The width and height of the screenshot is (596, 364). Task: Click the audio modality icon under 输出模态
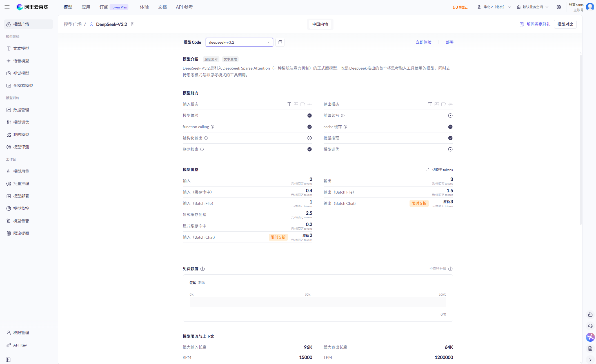pyautogui.click(x=450, y=104)
